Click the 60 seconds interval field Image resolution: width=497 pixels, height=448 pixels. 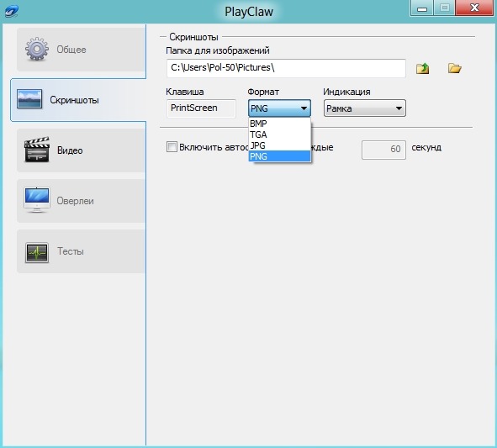tap(383, 150)
